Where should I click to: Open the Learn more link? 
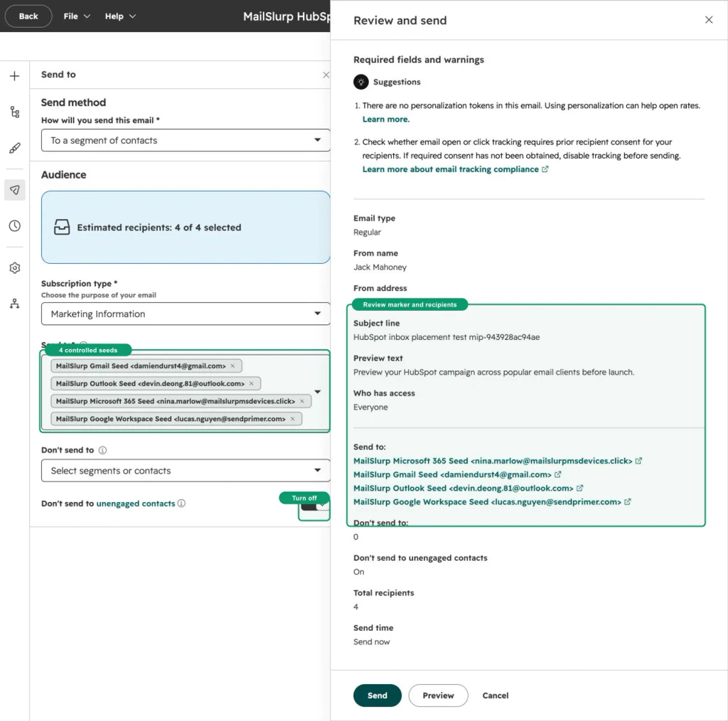[386, 119]
